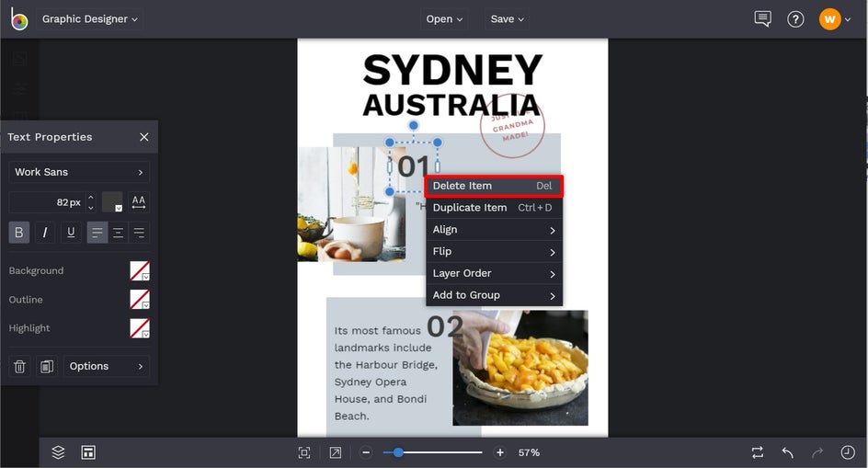Open the Flip submenu
Image resolution: width=868 pixels, height=468 pixels.
[x=494, y=251]
